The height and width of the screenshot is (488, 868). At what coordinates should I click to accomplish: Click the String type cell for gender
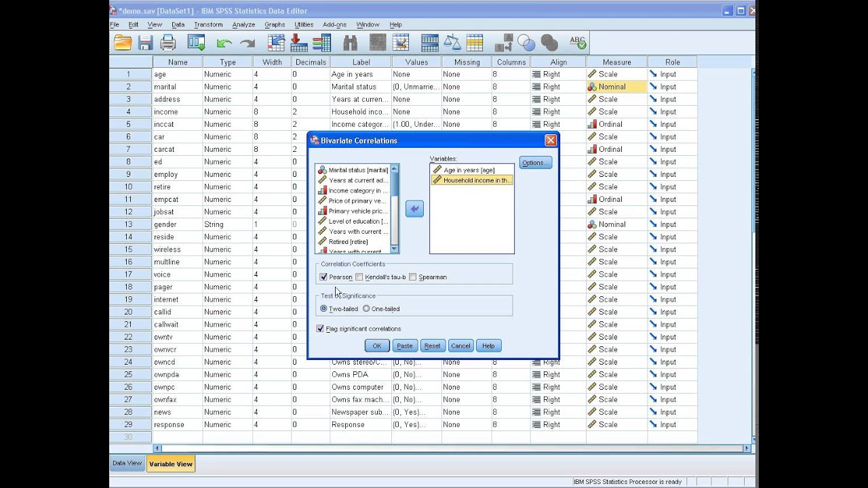point(227,224)
